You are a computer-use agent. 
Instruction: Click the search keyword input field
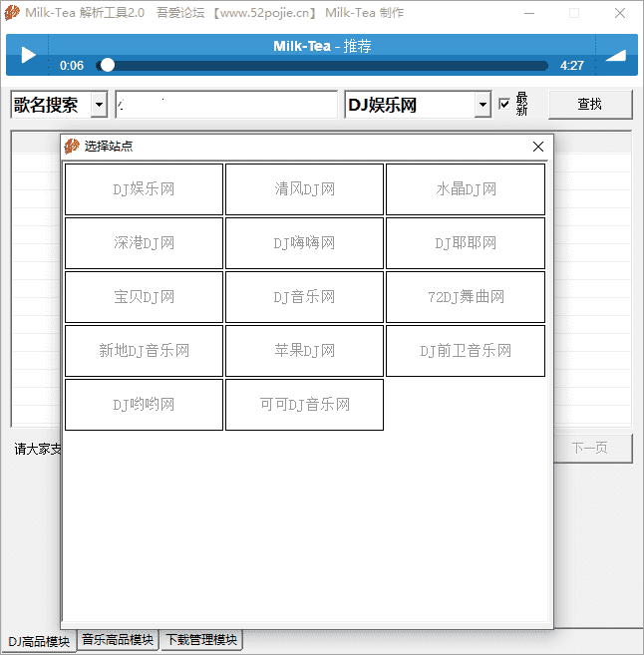click(x=226, y=105)
